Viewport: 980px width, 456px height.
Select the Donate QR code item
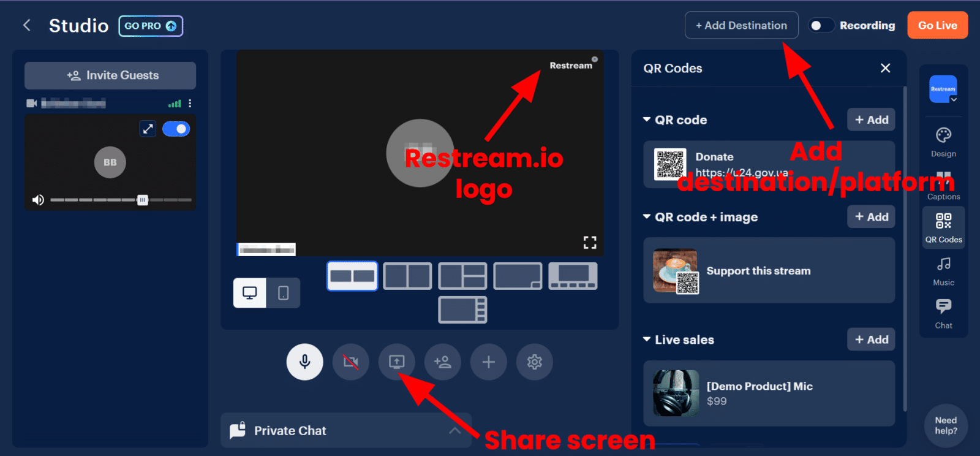coord(769,164)
